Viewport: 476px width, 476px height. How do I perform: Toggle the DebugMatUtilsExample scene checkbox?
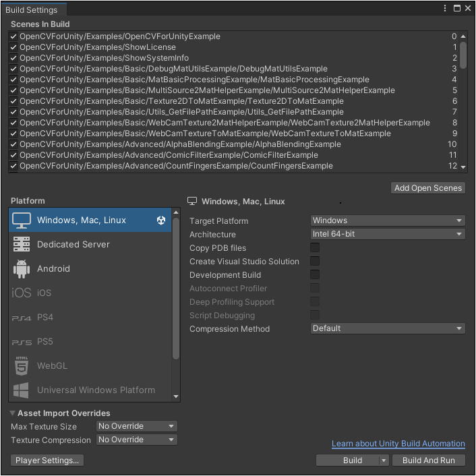pos(13,69)
